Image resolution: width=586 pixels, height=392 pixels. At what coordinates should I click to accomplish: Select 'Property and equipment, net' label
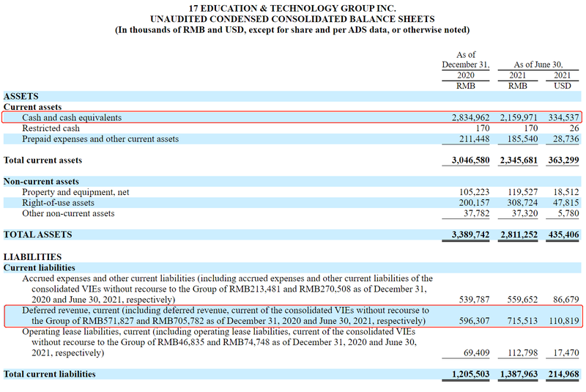[x=75, y=193]
